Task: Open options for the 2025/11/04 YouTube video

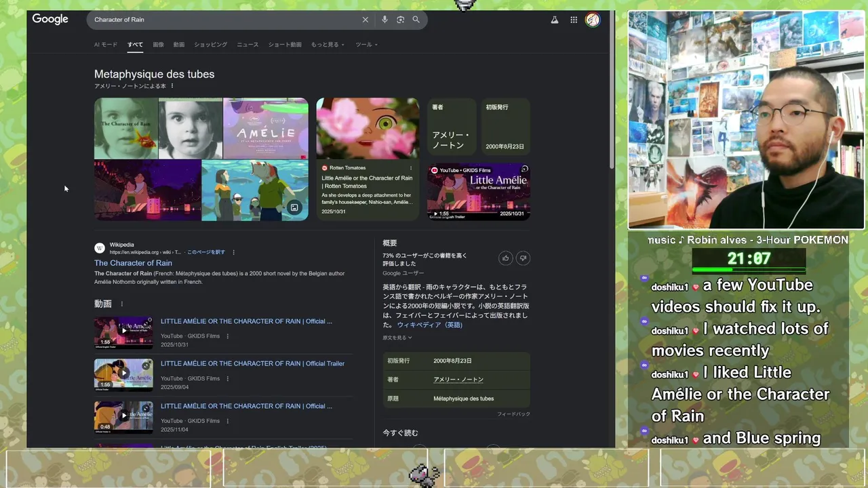Action: point(227,421)
